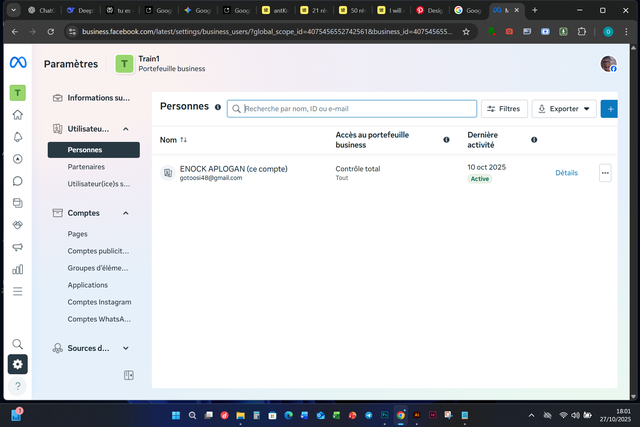The height and width of the screenshot is (427, 640).
Task: Open Comptes Instagram in sidebar
Action: point(99,301)
